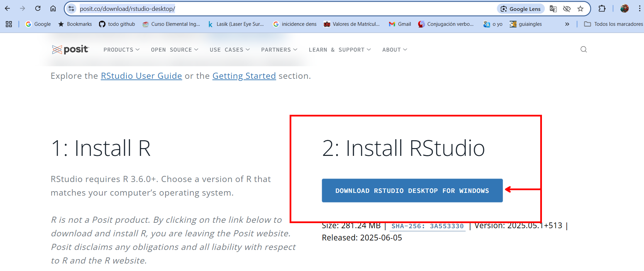Click the Google Lens button
Screen dimensions: 644x271
[x=521, y=9]
